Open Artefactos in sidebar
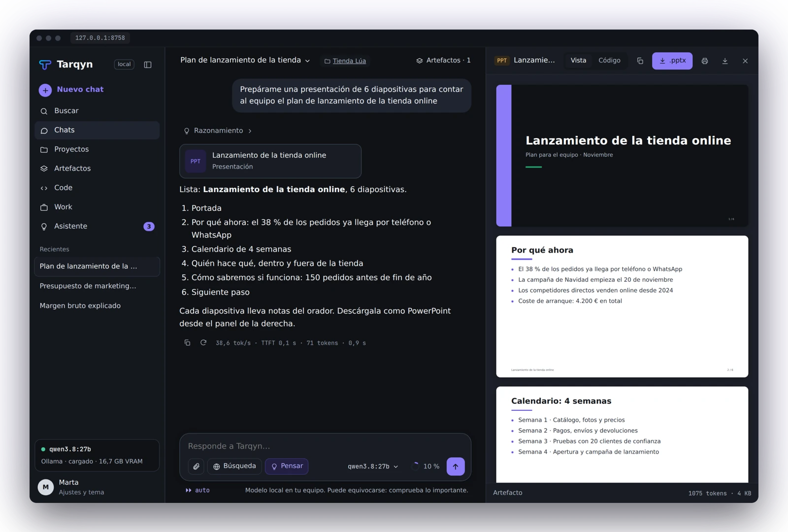Screen dimensions: 788x532 [97, 168]
